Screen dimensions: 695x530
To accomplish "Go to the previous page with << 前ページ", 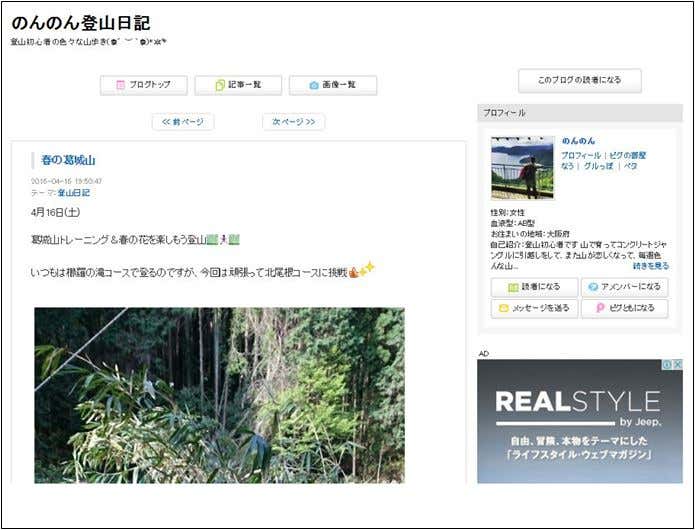I will pyautogui.click(x=183, y=122).
